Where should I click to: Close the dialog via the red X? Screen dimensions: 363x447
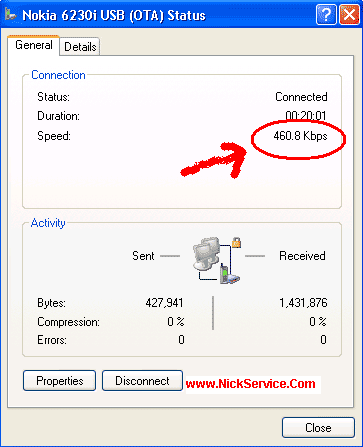click(349, 15)
